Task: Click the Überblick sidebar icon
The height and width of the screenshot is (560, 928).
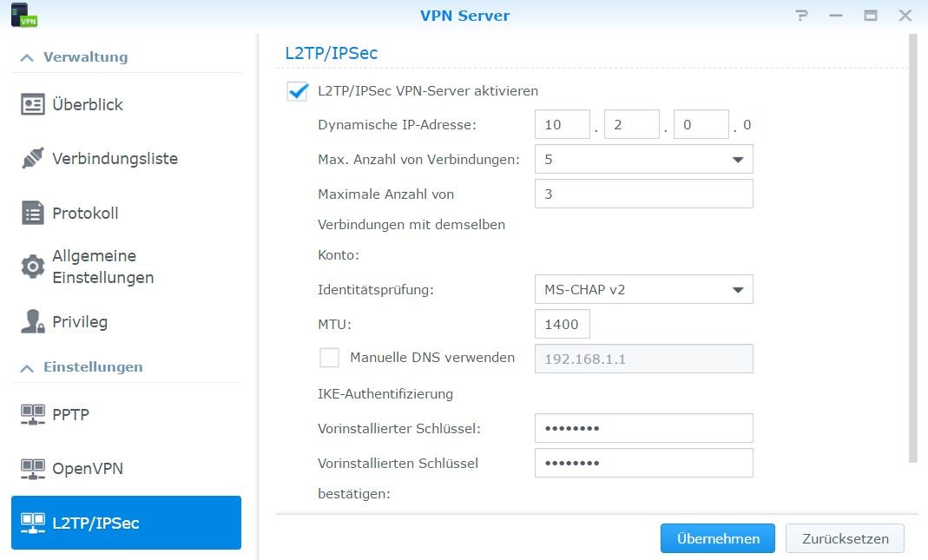Action: 33,104
